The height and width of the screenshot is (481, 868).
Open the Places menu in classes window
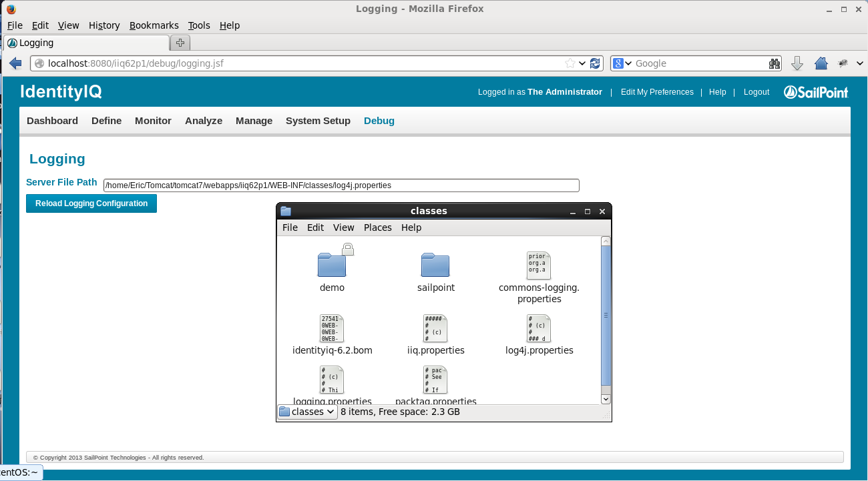tap(377, 227)
